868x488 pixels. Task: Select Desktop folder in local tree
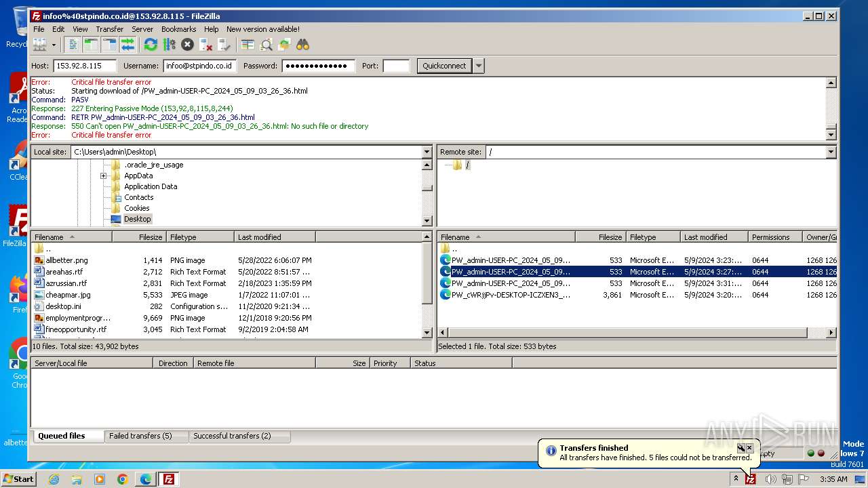click(x=137, y=219)
